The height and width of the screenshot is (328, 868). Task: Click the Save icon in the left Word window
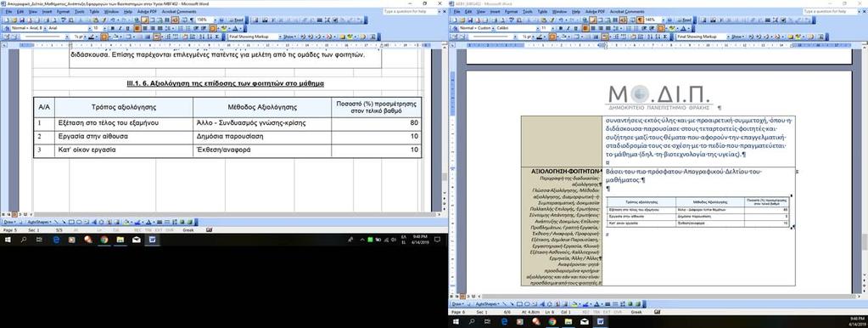(21, 20)
